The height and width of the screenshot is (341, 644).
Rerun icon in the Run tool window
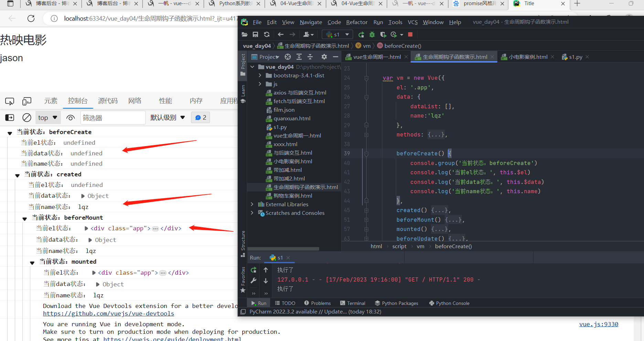(x=254, y=270)
